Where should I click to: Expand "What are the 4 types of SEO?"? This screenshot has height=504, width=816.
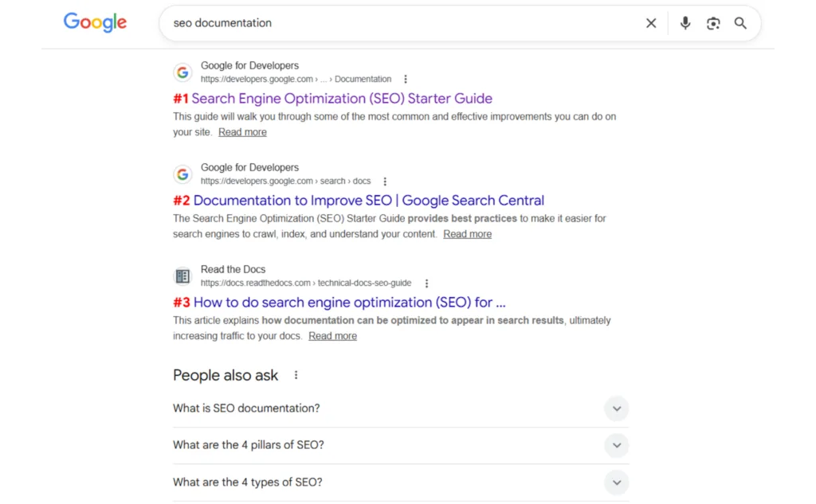click(616, 483)
